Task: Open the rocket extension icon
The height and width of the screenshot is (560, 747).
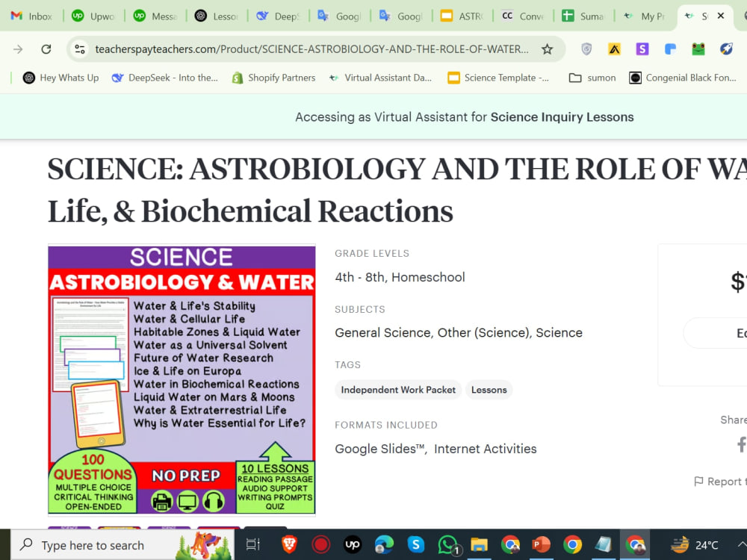Action: [726, 49]
